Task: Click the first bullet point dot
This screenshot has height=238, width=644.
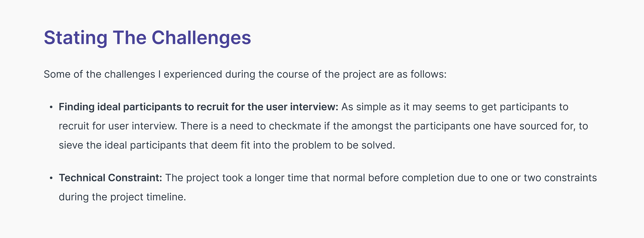Action: click(51, 107)
